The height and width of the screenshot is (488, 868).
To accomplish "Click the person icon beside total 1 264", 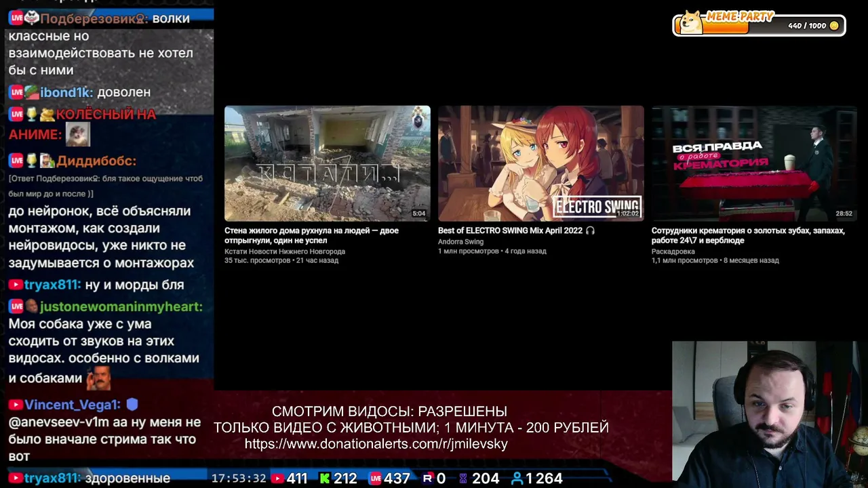I will 517,479.
